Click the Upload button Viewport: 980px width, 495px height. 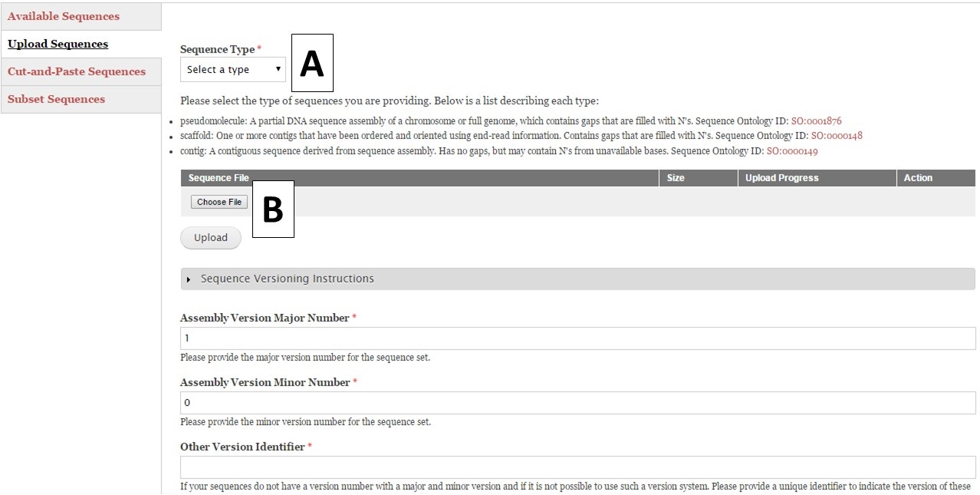coord(210,238)
